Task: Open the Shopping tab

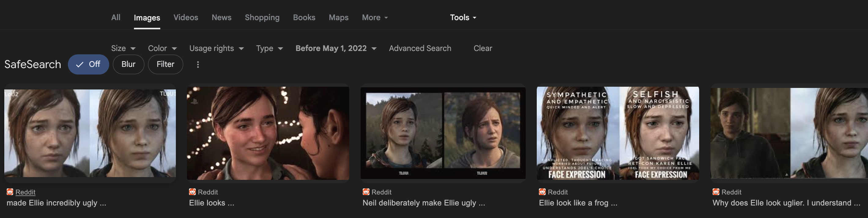Action: 262,17
